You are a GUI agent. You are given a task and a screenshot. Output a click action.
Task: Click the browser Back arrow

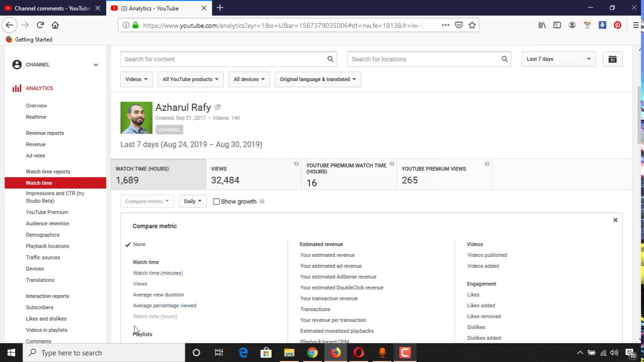pos(9,25)
